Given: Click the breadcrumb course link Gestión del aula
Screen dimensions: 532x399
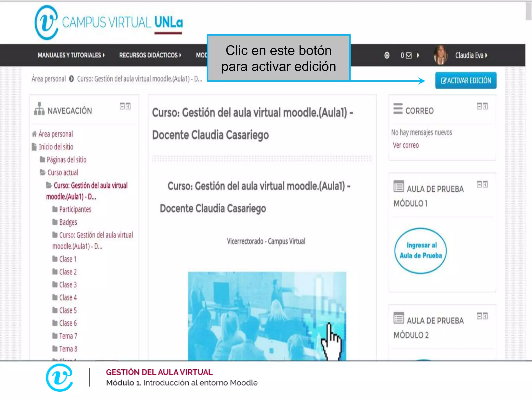Looking at the screenshot, I should click(x=139, y=79).
